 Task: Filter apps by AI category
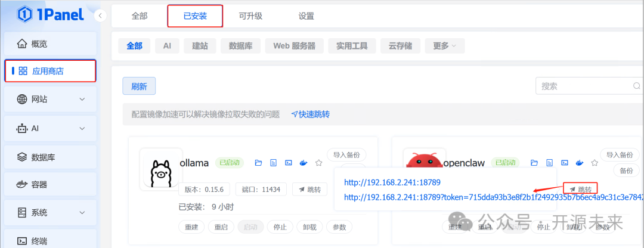(167, 46)
